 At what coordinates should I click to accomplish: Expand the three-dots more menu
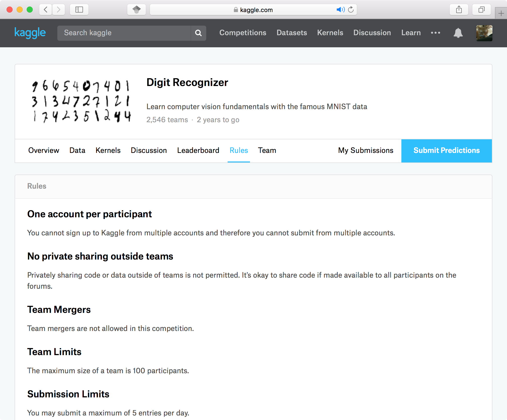pyautogui.click(x=435, y=33)
